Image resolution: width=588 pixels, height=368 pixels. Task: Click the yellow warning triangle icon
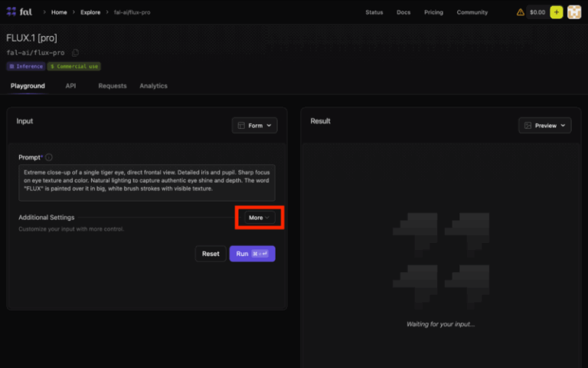tap(521, 12)
